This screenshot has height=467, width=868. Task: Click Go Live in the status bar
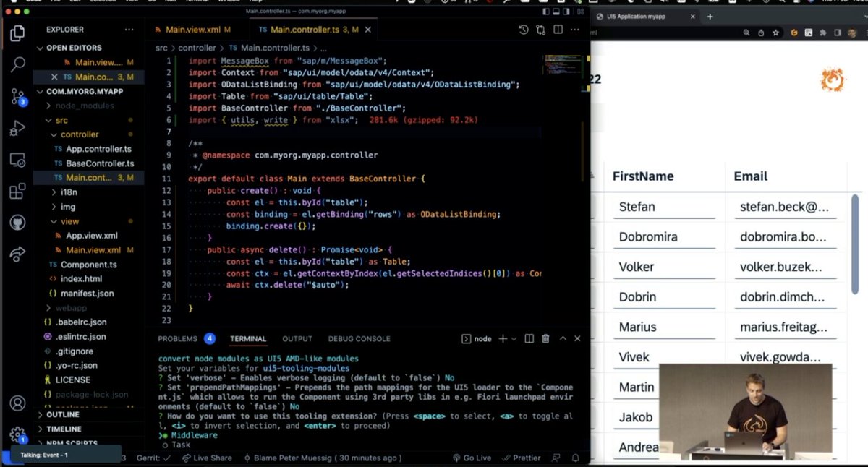(x=472, y=458)
